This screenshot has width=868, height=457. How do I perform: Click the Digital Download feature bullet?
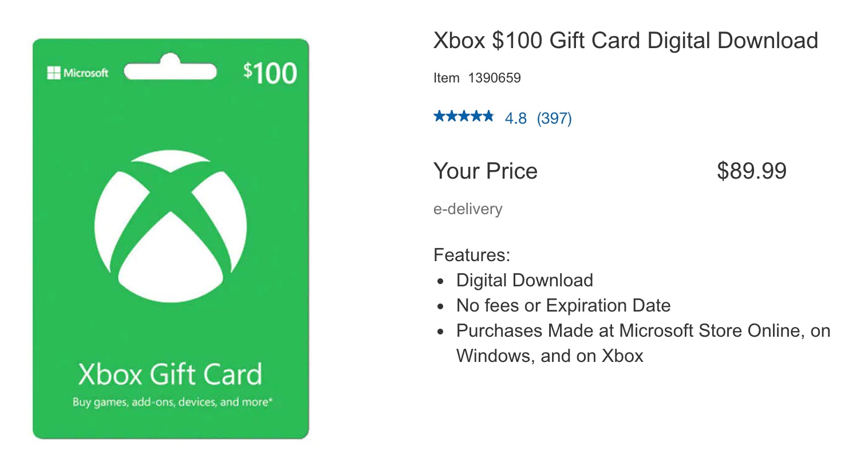coord(524,280)
